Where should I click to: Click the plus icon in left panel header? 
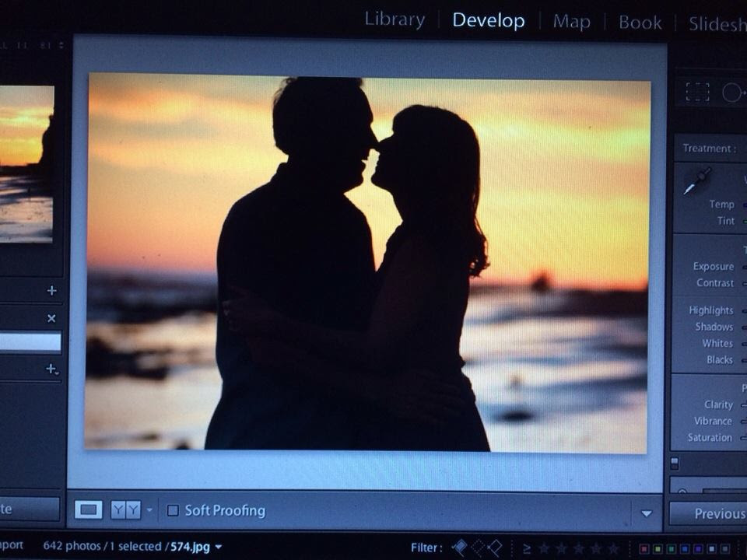tap(52, 290)
